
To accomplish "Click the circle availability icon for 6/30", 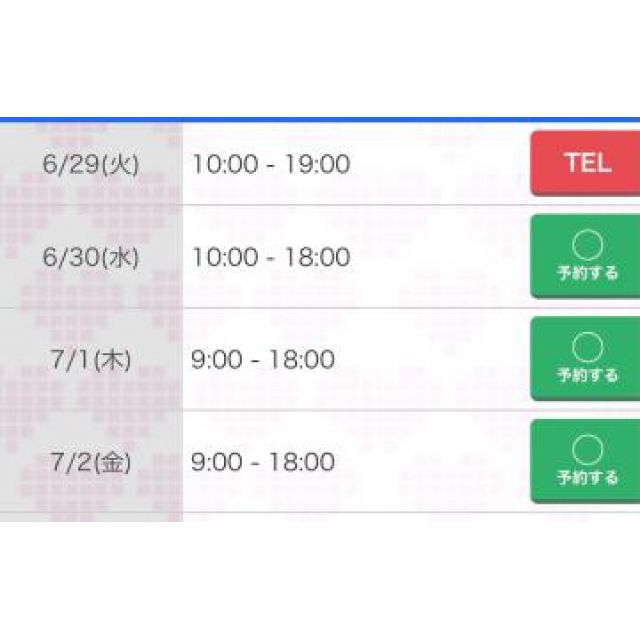I will click(x=588, y=244).
